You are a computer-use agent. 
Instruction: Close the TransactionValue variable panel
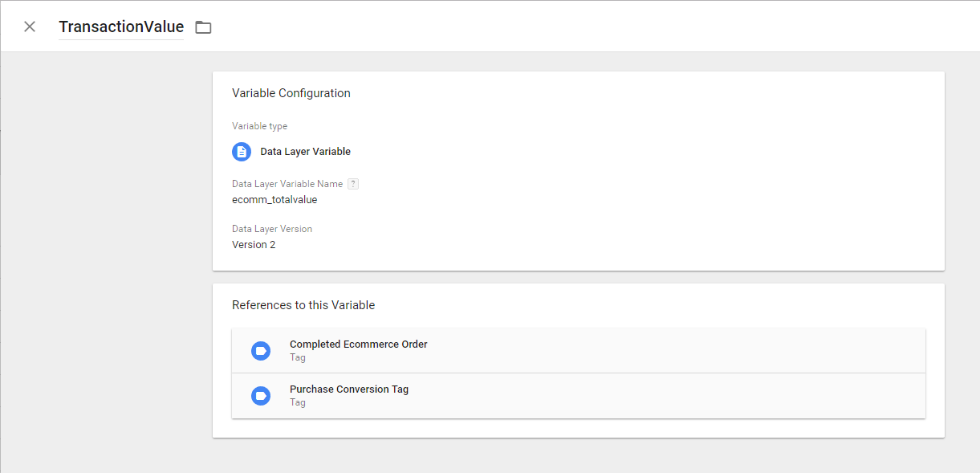[x=30, y=27]
